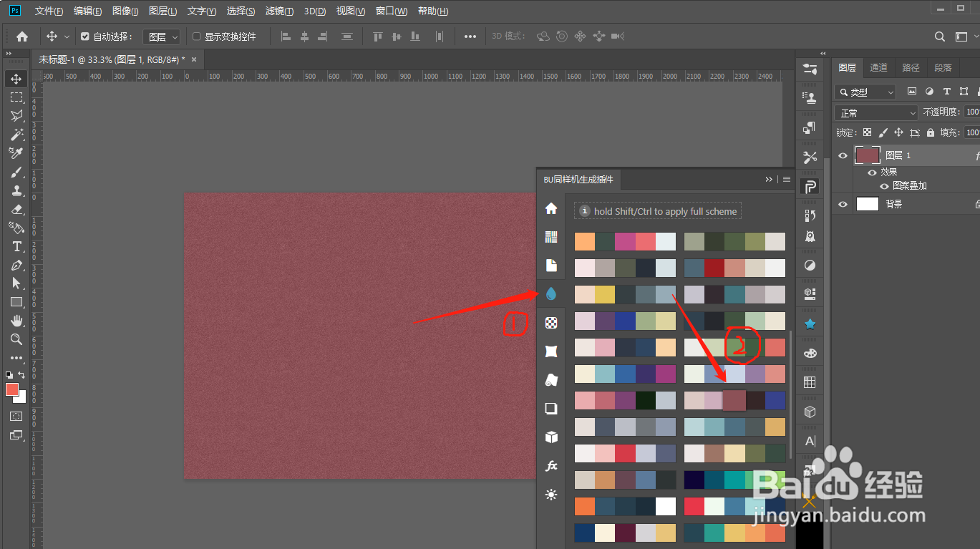Open the 类型 layer filter dropdown

(x=865, y=92)
